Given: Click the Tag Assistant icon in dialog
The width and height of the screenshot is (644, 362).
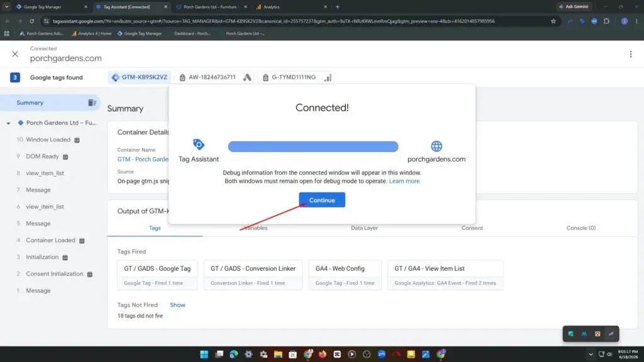Looking at the screenshot, I should 198,145.
